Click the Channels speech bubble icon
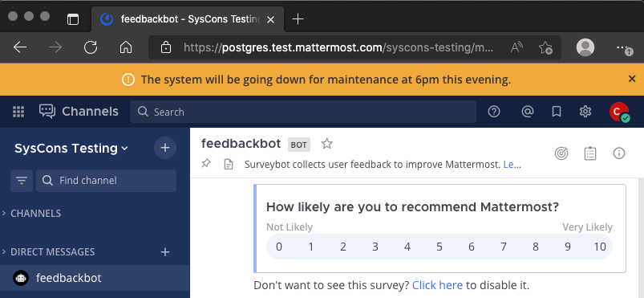The height and width of the screenshot is (298, 644). (x=47, y=112)
